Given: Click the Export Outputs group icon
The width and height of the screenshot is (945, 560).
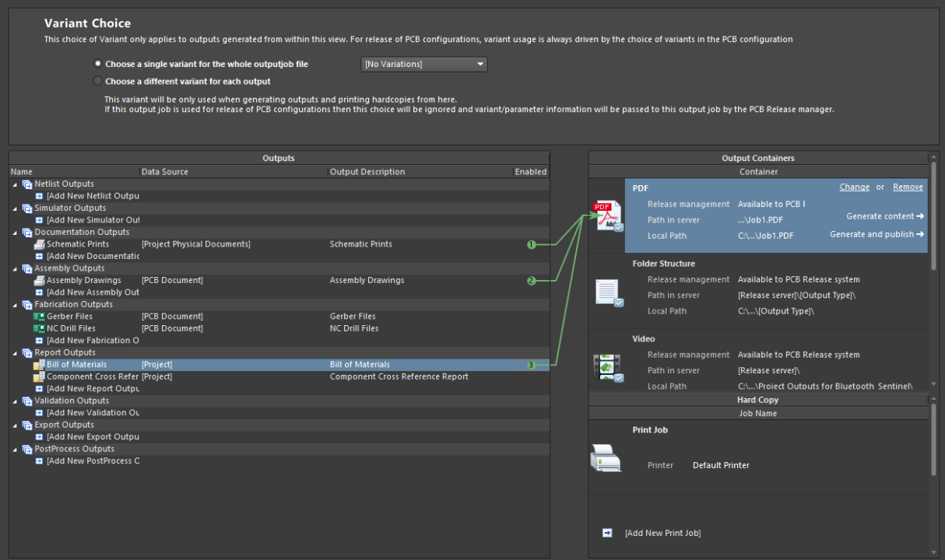Looking at the screenshot, I should (27, 425).
